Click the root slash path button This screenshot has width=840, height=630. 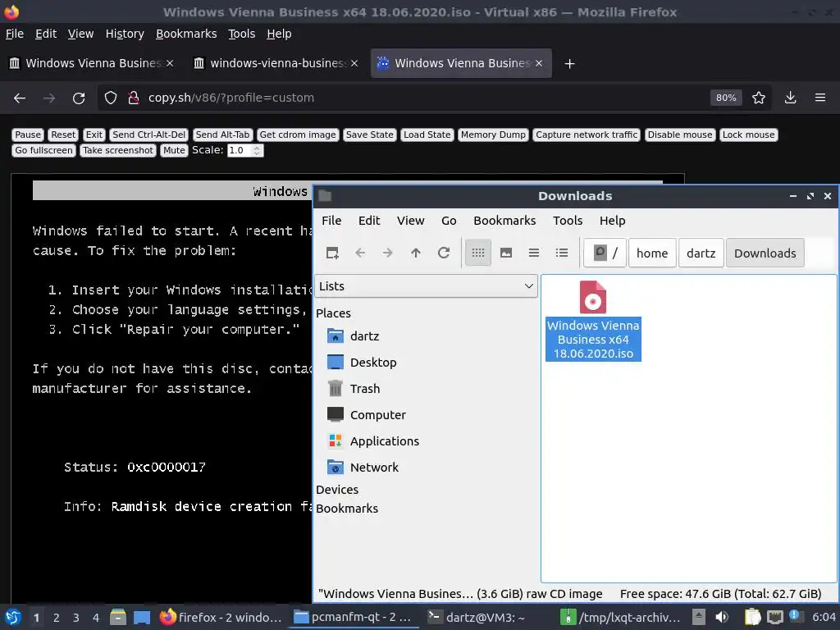tap(605, 253)
